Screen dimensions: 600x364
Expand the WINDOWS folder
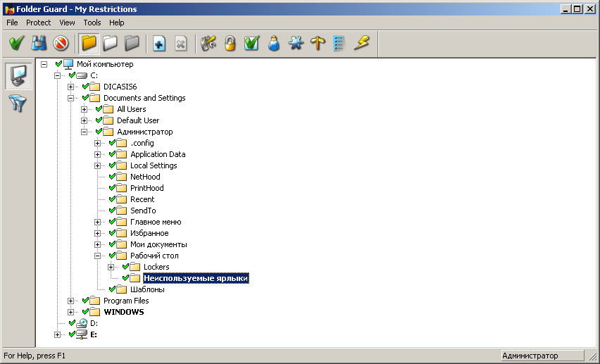(x=71, y=312)
